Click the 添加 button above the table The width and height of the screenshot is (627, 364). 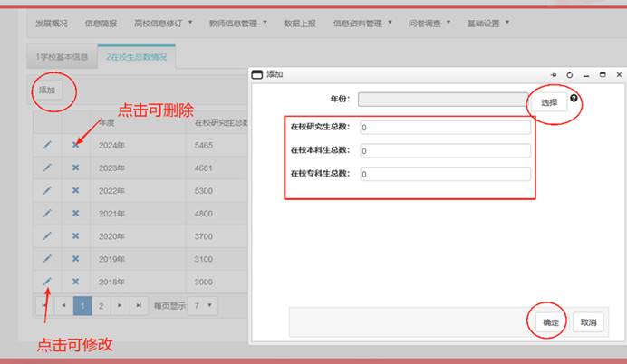point(46,91)
